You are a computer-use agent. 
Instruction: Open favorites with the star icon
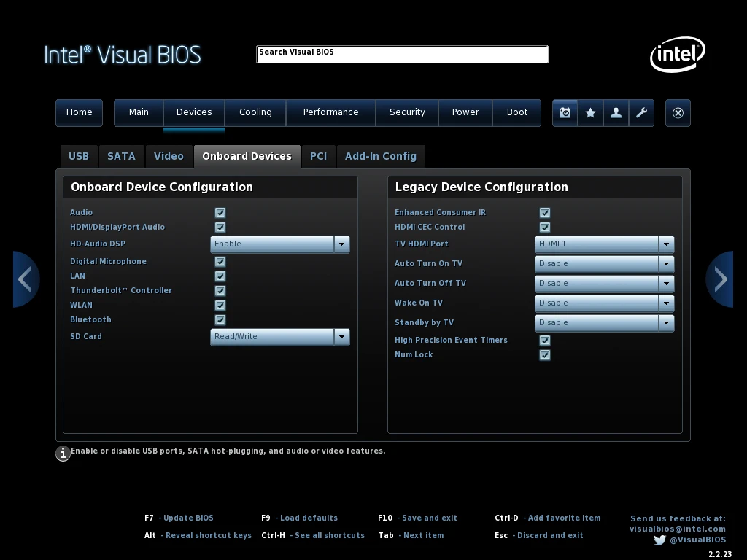pyautogui.click(x=590, y=113)
